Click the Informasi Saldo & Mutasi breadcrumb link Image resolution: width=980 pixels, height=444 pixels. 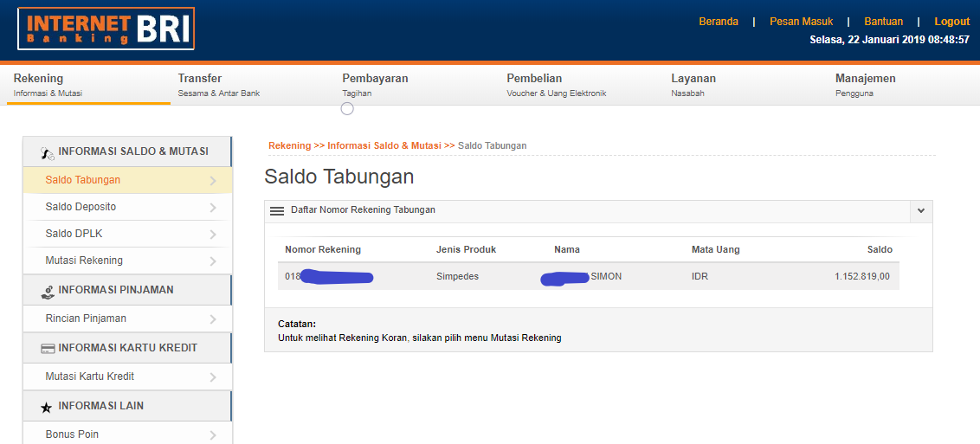click(x=384, y=145)
